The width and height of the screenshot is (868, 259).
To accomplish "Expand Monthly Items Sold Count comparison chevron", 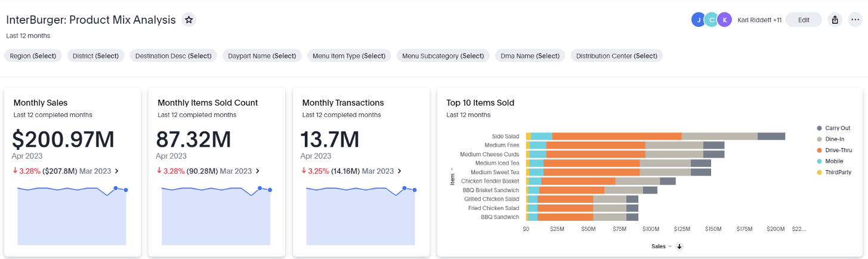I will pos(257,171).
